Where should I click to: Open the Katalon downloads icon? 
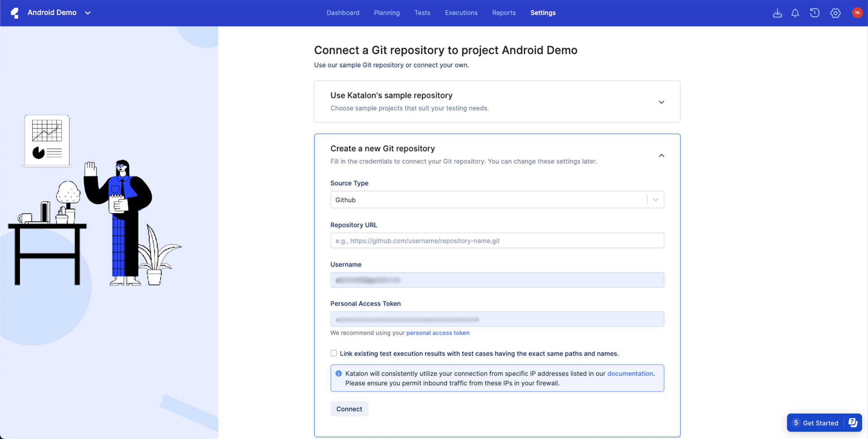(777, 13)
